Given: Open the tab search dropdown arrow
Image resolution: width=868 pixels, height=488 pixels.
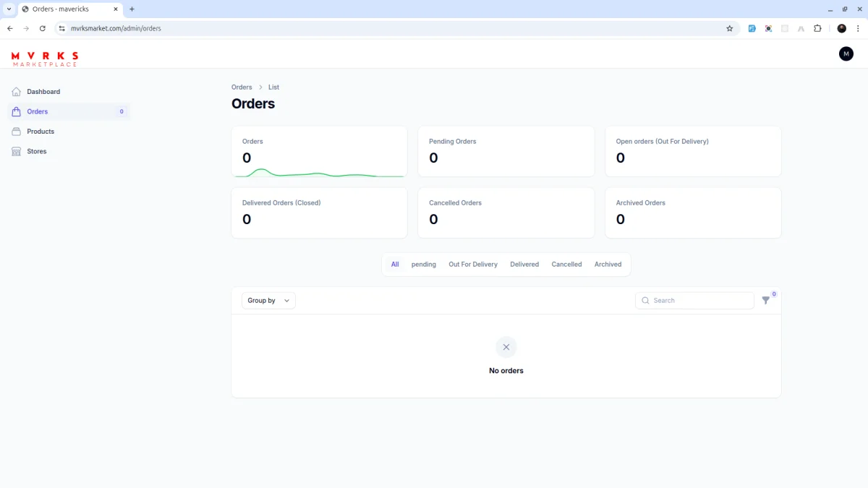Looking at the screenshot, I should click(x=9, y=9).
